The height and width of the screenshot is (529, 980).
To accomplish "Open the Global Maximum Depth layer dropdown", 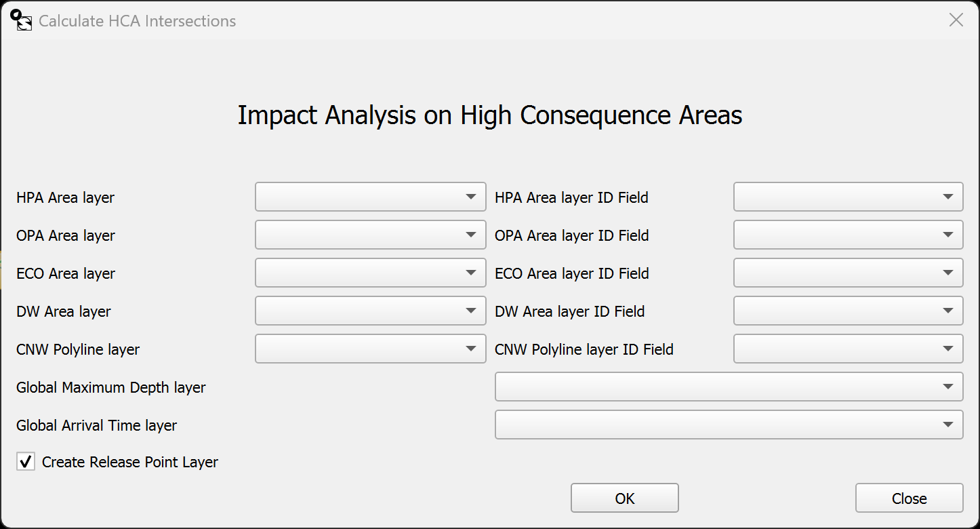I will pyautogui.click(x=729, y=387).
